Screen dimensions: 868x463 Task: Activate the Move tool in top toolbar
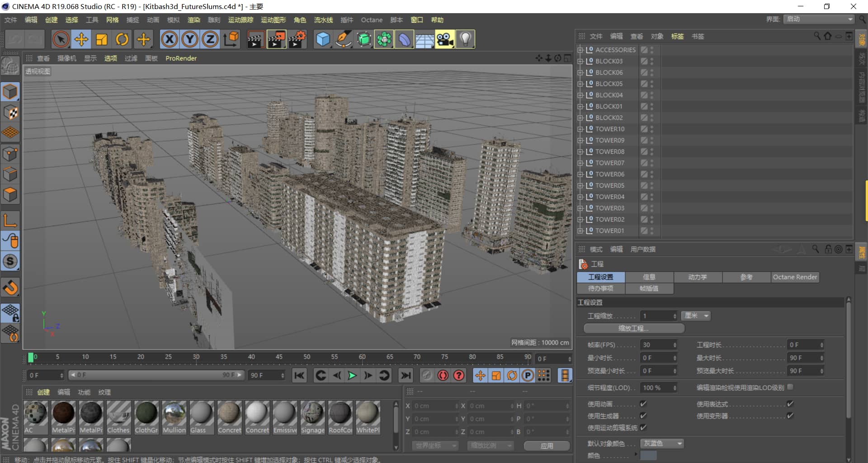tap(81, 39)
